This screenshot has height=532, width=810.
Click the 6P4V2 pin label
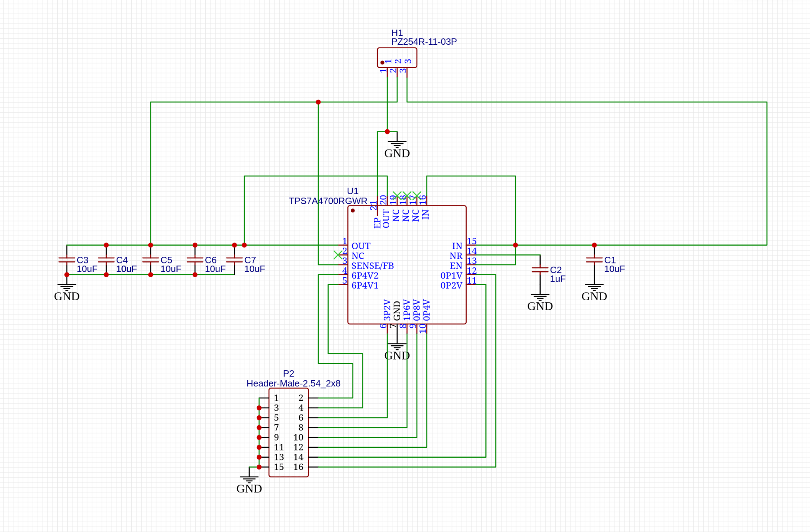coord(365,276)
